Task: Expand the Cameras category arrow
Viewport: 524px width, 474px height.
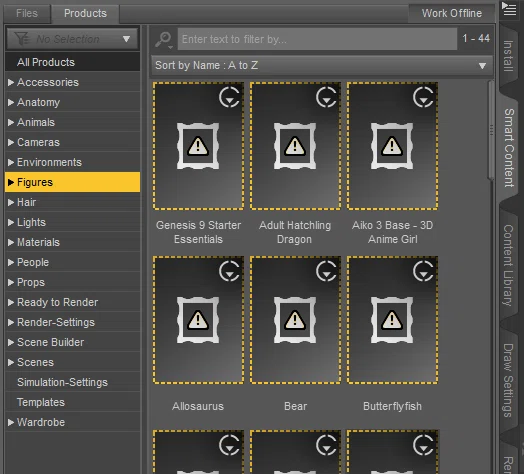Action: tap(11, 142)
